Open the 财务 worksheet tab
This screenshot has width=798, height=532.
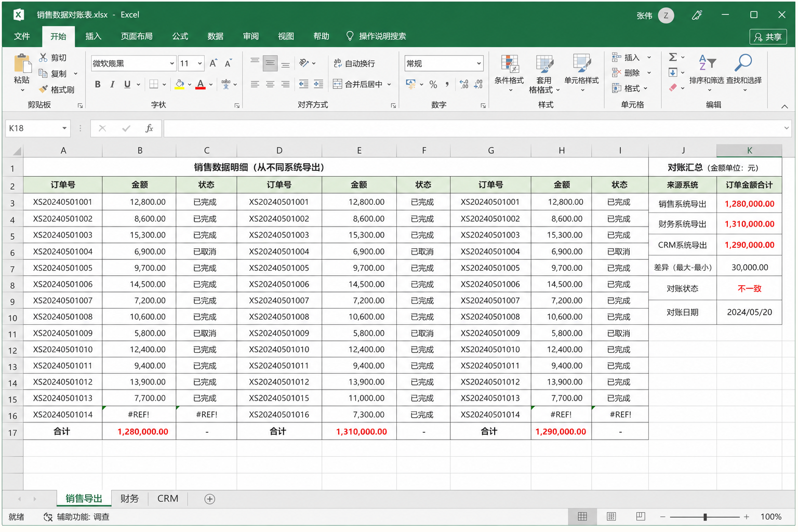pyautogui.click(x=129, y=499)
